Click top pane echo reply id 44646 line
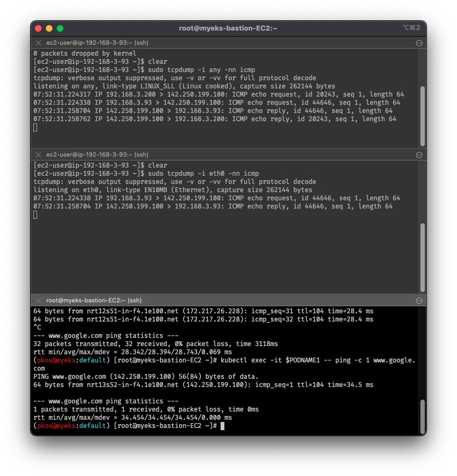This screenshot has height=476, width=457. tap(212, 111)
